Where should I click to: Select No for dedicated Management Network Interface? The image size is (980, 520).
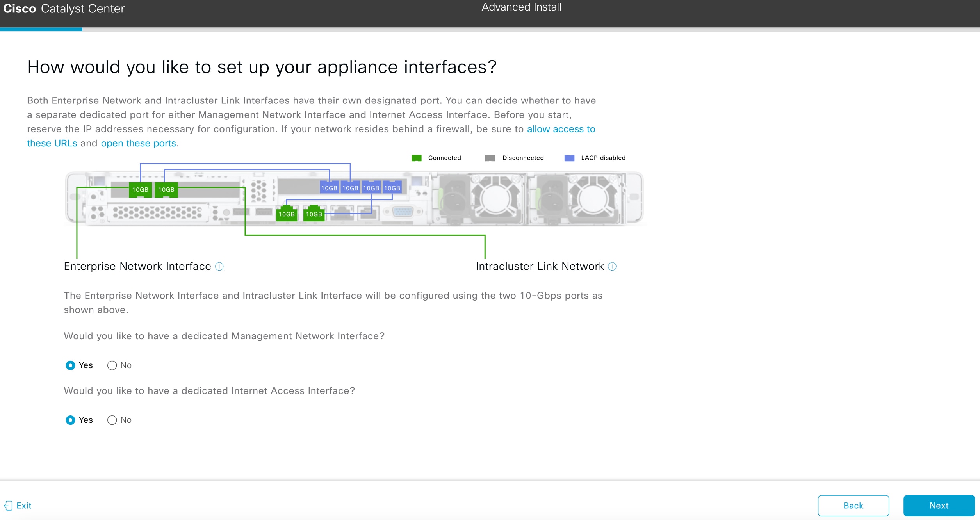(112, 365)
